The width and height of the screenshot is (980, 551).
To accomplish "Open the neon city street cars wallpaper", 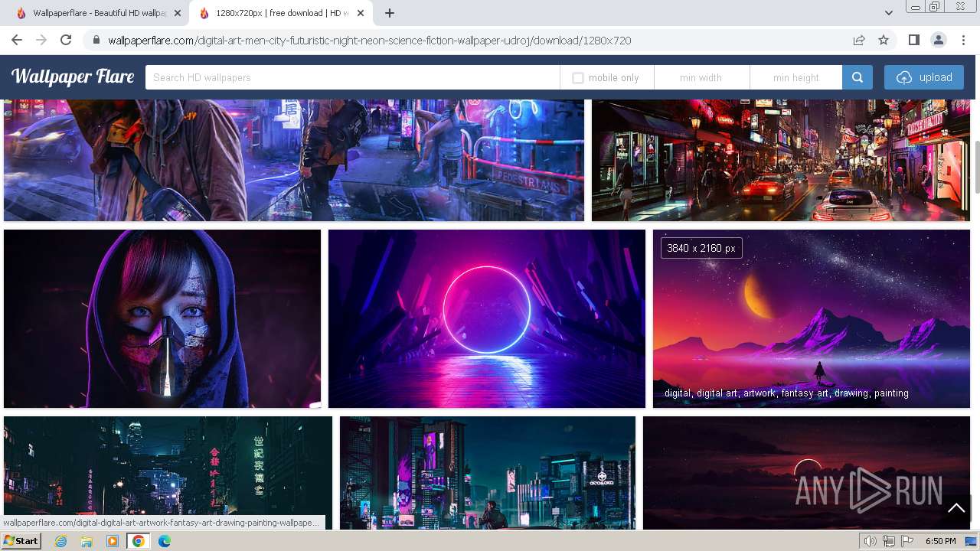I will click(781, 160).
